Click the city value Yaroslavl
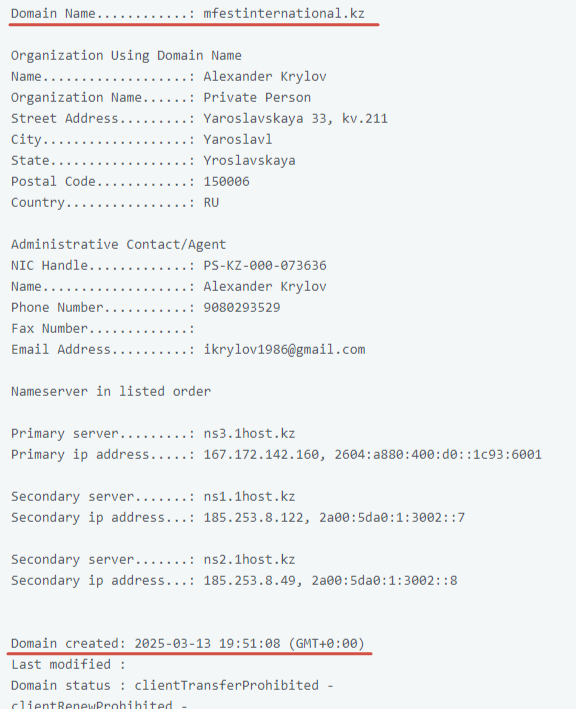This screenshot has height=709, width=576. 238,139
